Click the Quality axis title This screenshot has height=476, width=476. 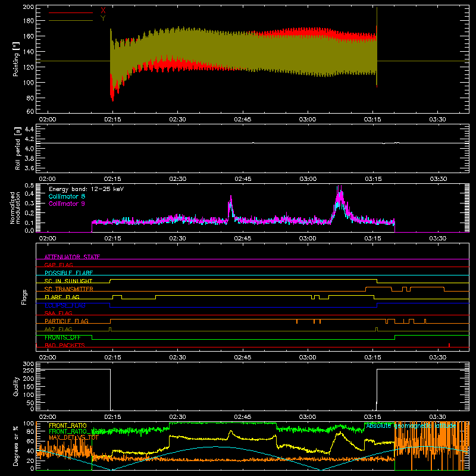point(16,386)
